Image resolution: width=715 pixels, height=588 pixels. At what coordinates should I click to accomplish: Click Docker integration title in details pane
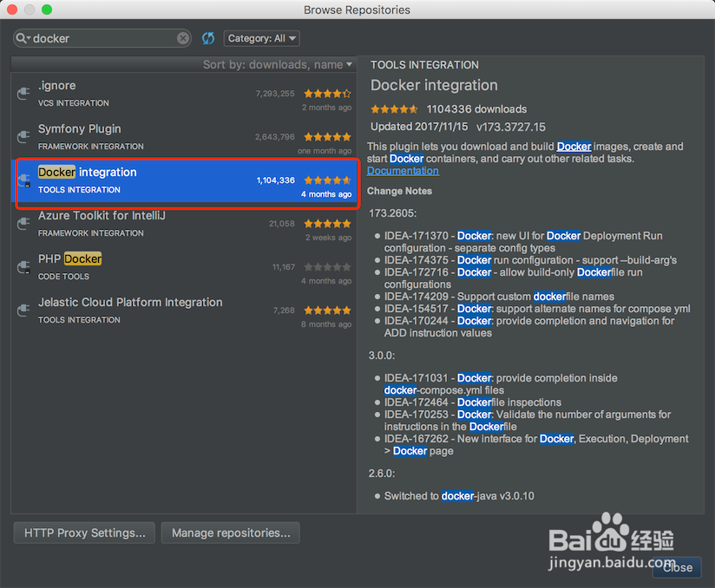[x=434, y=85]
